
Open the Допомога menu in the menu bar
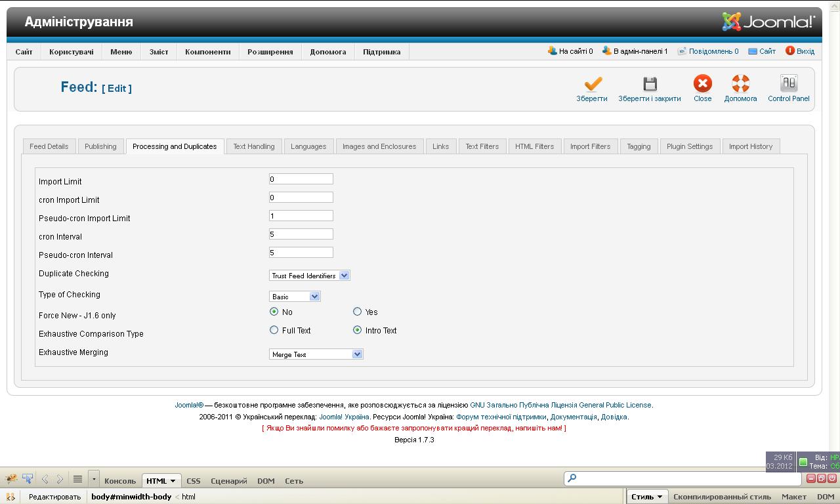click(328, 52)
